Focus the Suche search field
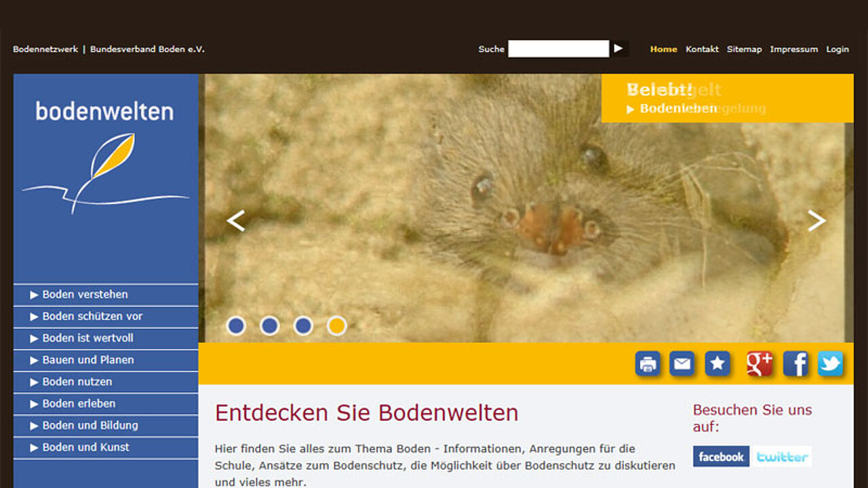The height and width of the screenshot is (488, 868). pos(559,49)
